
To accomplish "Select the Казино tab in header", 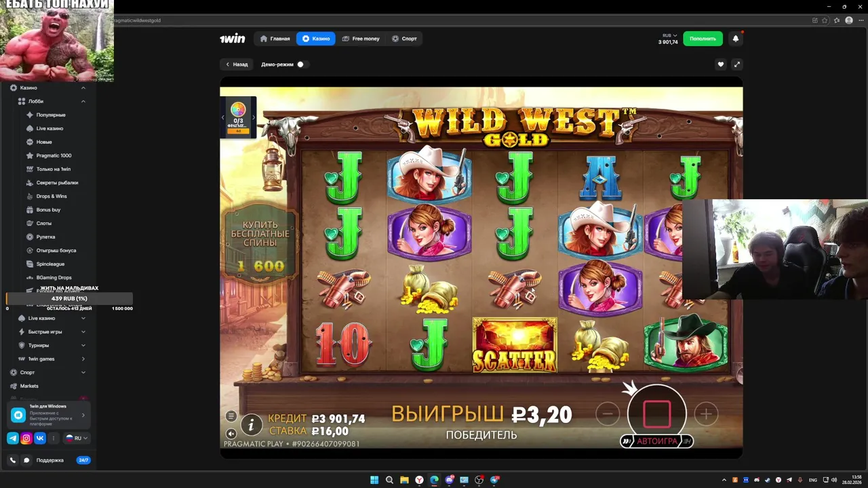I will pos(316,39).
